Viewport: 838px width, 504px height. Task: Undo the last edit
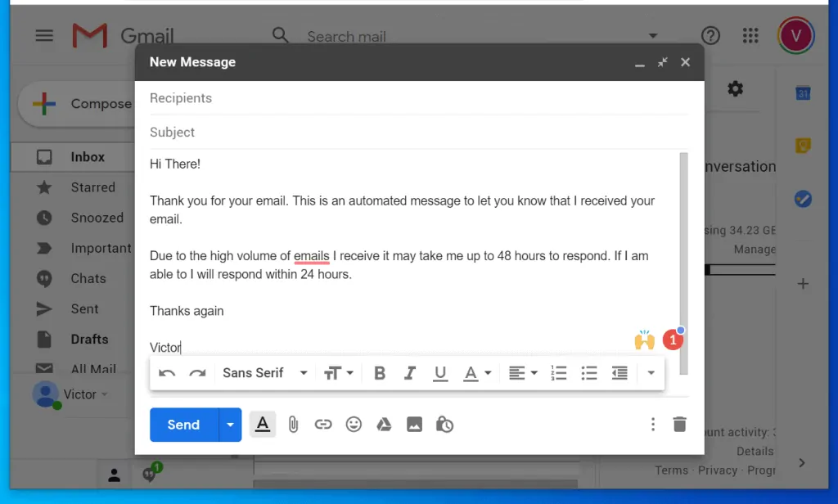[x=167, y=373]
